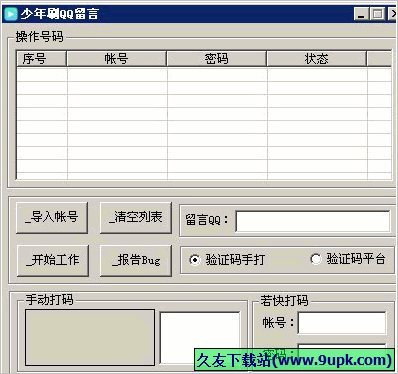Viewport: 398px width, 374px height.
Task: Open the 报告Bug button
Action: click(136, 261)
